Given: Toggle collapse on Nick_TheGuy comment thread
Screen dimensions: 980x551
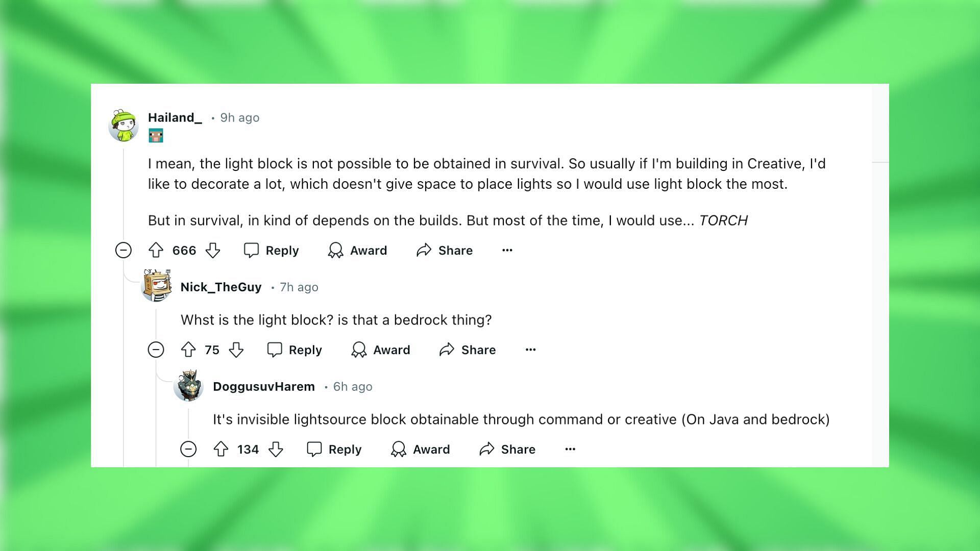Looking at the screenshot, I should [x=156, y=349].
